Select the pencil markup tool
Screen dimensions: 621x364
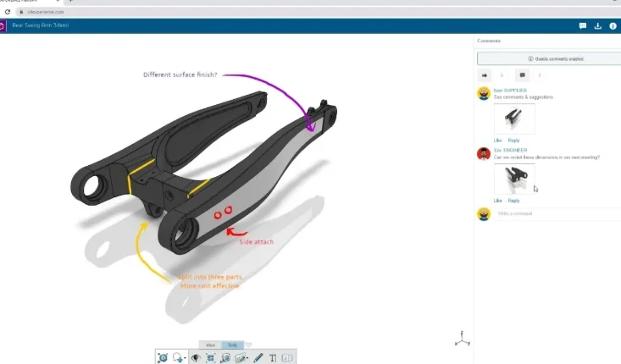(x=258, y=358)
